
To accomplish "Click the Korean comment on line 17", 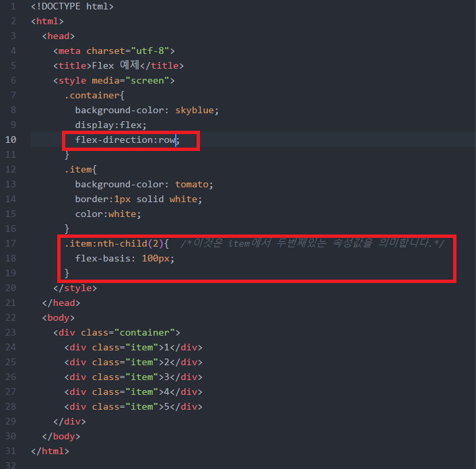I will 312,243.
